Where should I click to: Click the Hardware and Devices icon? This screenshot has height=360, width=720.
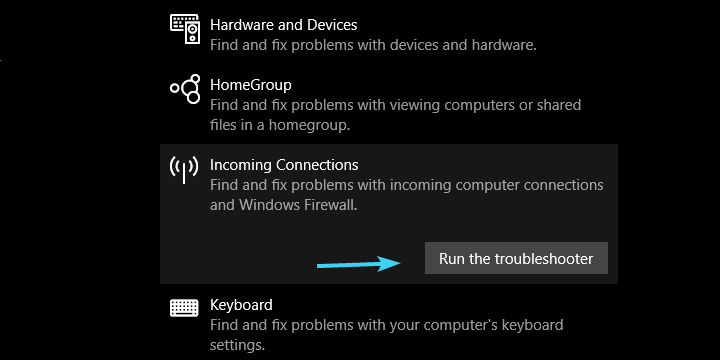click(x=185, y=29)
